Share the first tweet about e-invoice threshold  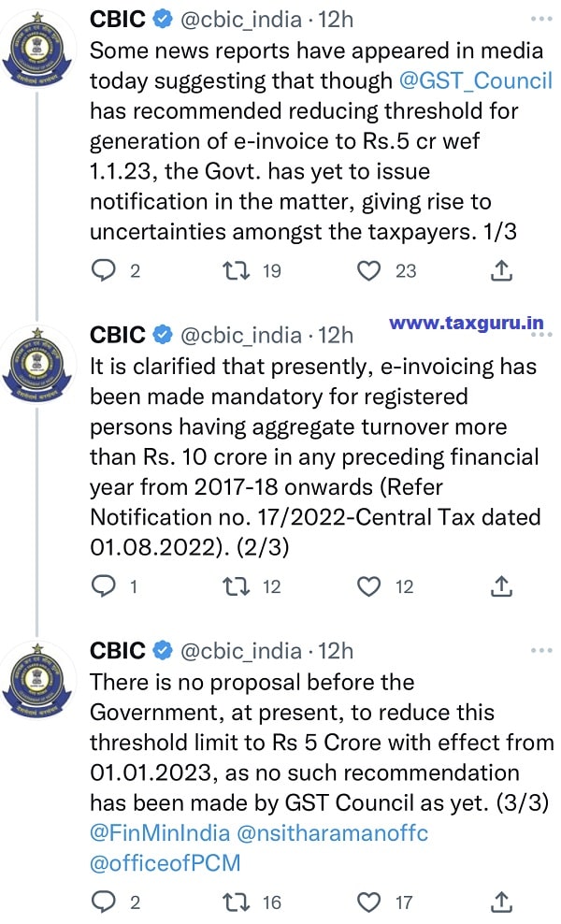[502, 270]
